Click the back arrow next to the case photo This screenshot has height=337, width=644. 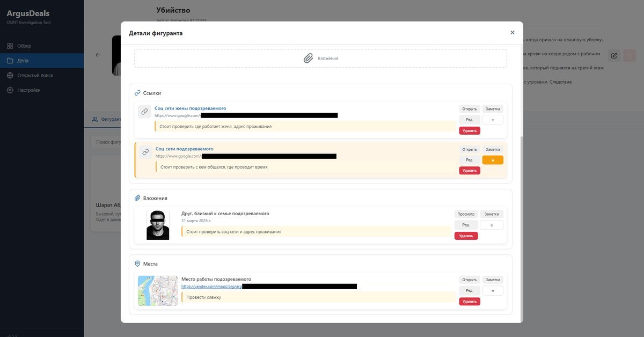(x=98, y=55)
